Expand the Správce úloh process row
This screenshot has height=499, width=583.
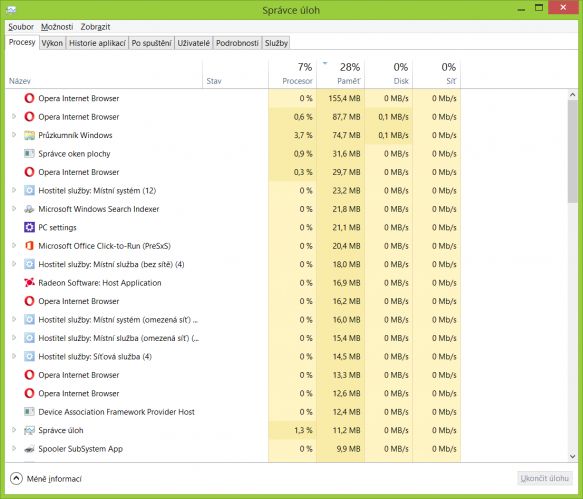click(x=14, y=430)
